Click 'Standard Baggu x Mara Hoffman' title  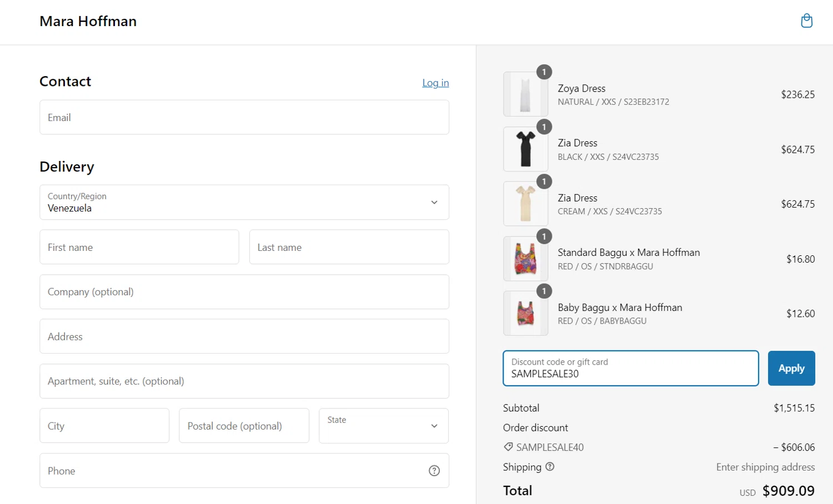pyautogui.click(x=629, y=253)
